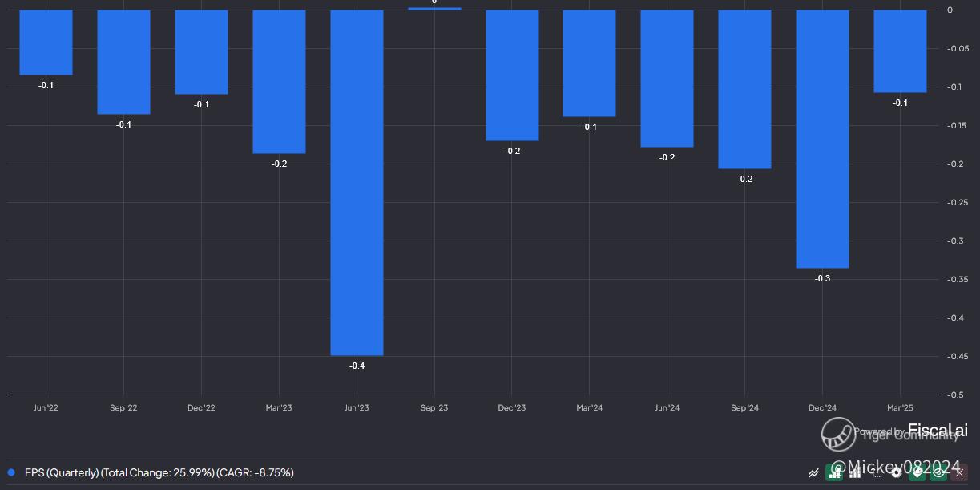Select the stacked bar chart icon
The image size is (980, 490).
[855, 473]
